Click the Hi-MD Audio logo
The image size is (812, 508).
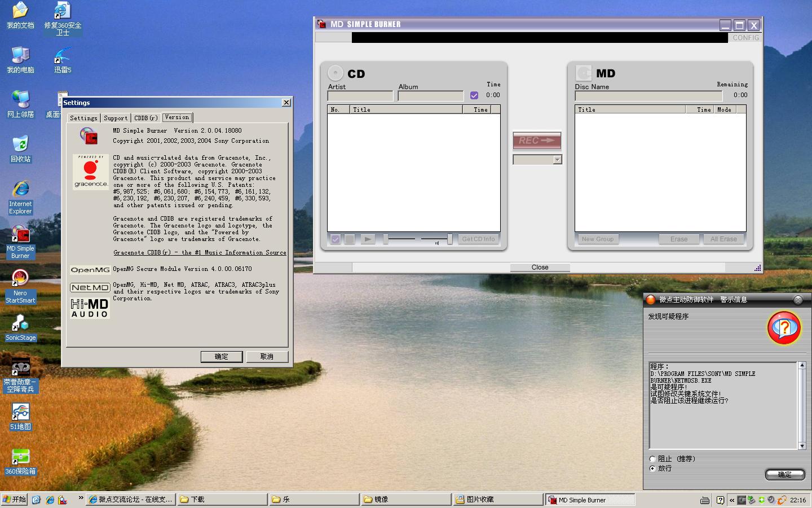point(90,308)
